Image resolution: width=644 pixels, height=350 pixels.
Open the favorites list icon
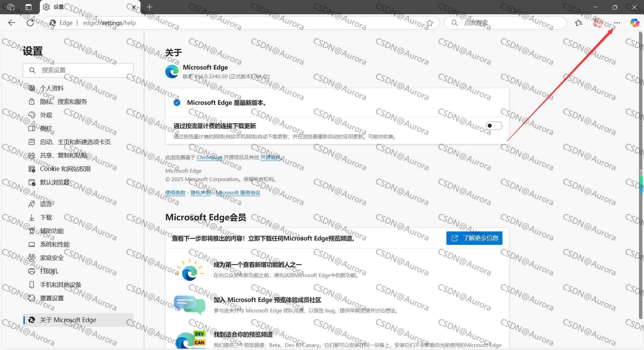[x=579, y=23]
